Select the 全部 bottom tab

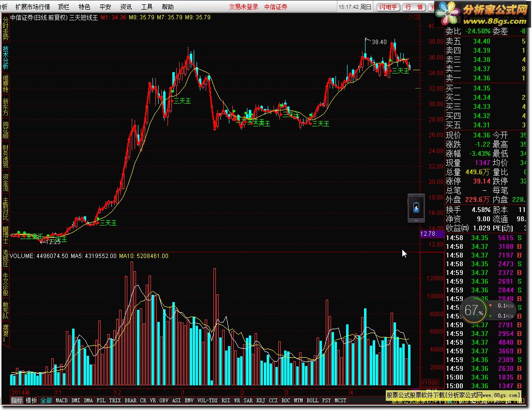pos(46,400)
